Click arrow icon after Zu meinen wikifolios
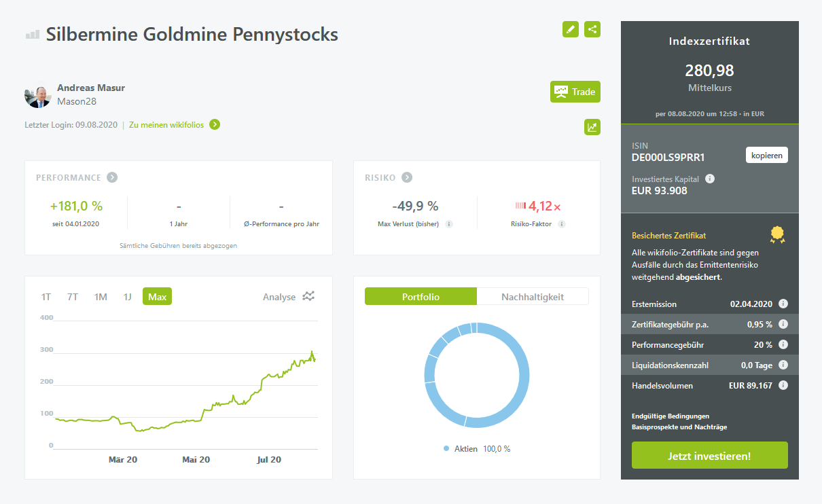The image size is (822, 504). (x=215, y=124)
